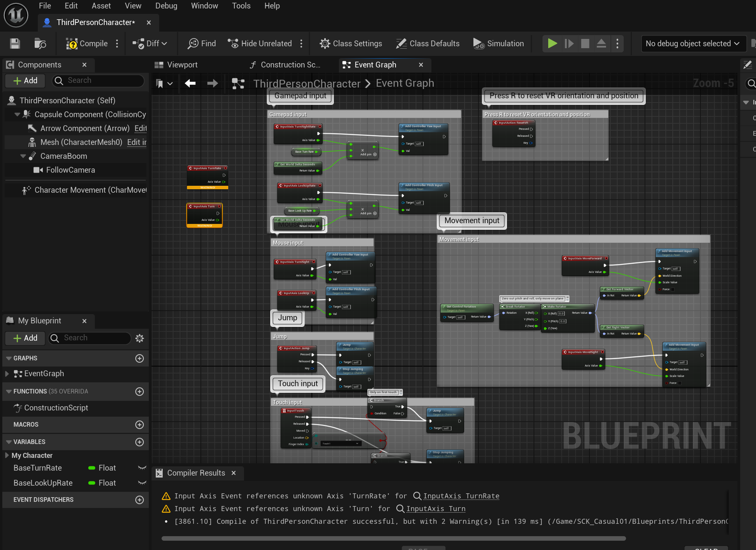756x550 pixels.
Task: Open Class Settings
Action: (351, 44)
